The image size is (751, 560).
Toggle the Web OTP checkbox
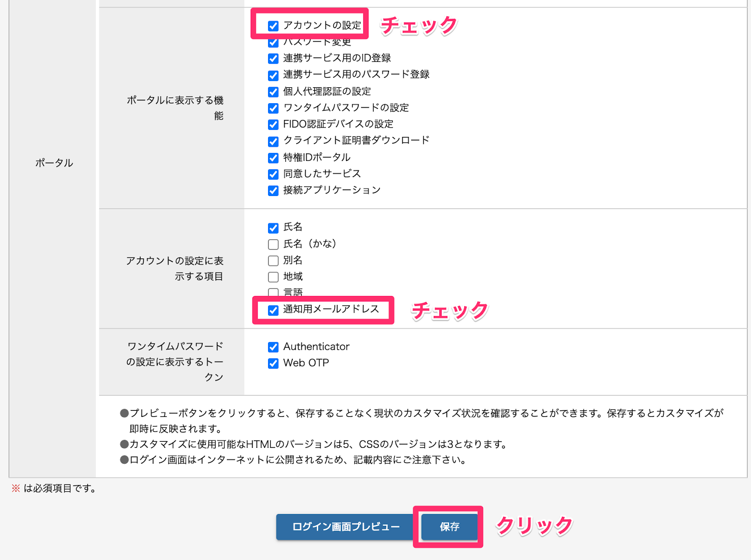(x=273, y=363)
